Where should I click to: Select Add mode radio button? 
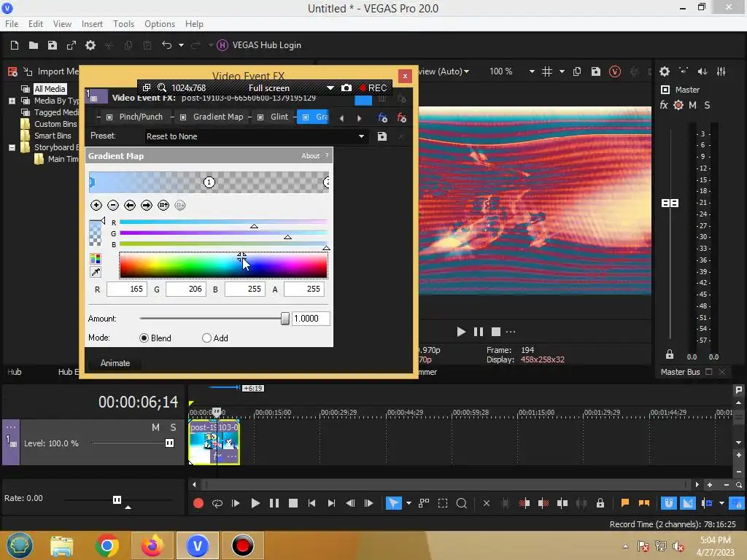[x=206, y=338]
